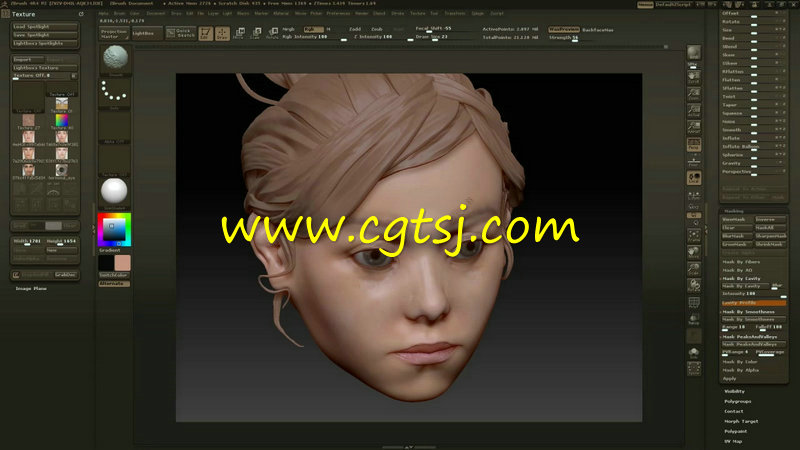This screenshot has width=800, height=450.
Task: Click Save Spotlight button
Action: pyautogui.click(x=45, y=35)
